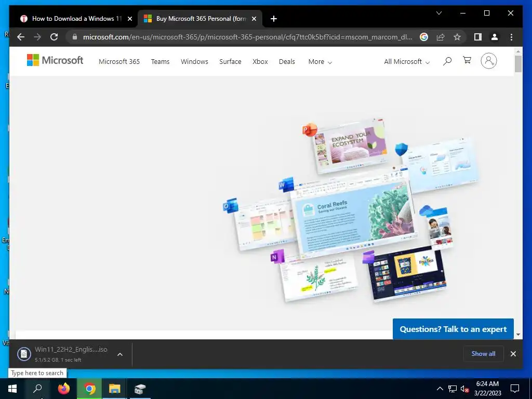The width and height of the screenshot is (532, 399).
Task: Click the Microsoft 365 apps hero image
Action: [351, 210]
